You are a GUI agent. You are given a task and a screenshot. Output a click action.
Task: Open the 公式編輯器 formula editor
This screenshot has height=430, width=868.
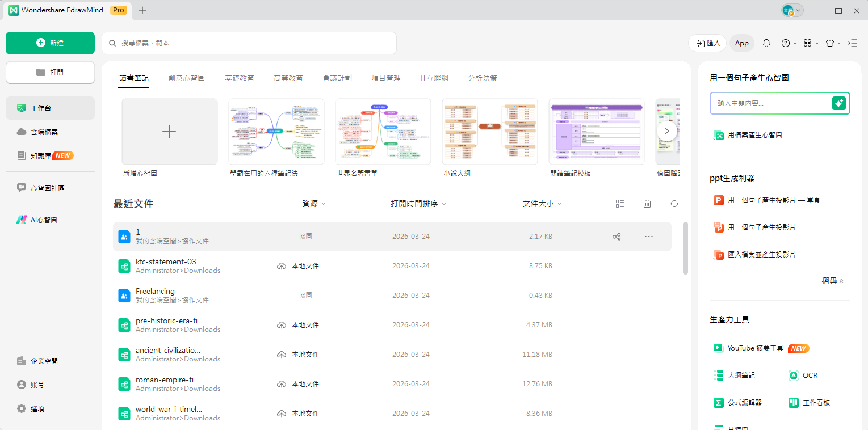pos(745,402)
